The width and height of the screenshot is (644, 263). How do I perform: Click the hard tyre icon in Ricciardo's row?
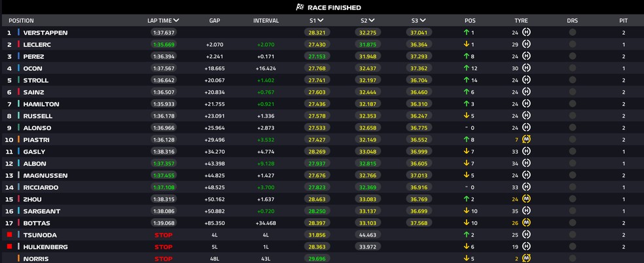[x=526, y=187]
